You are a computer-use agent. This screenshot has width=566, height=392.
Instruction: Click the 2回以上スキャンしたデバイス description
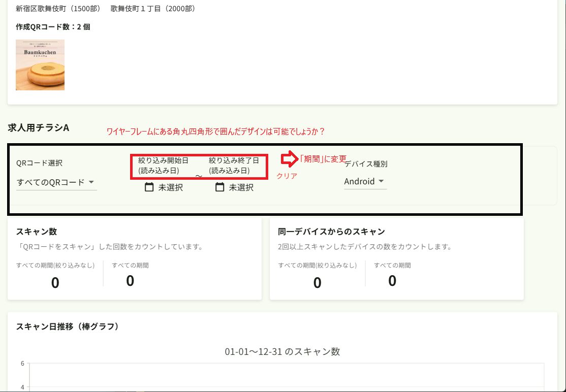[365, 247]
